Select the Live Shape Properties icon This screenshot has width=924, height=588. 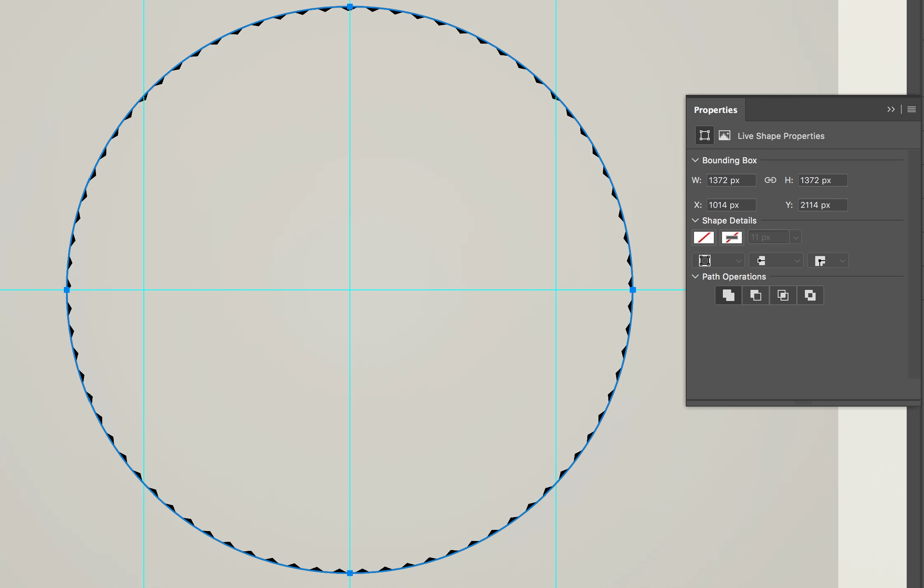(x=704, y=135)
